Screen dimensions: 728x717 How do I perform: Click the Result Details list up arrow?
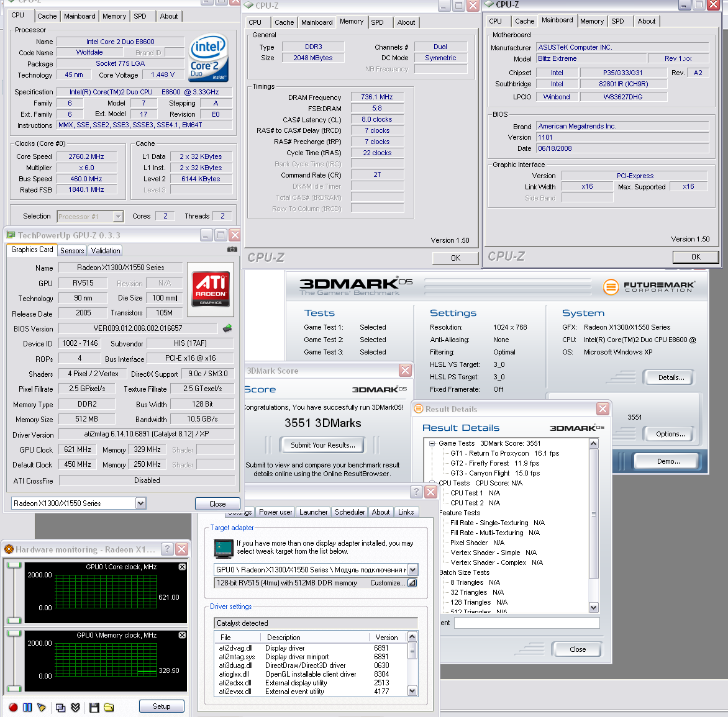593,444
